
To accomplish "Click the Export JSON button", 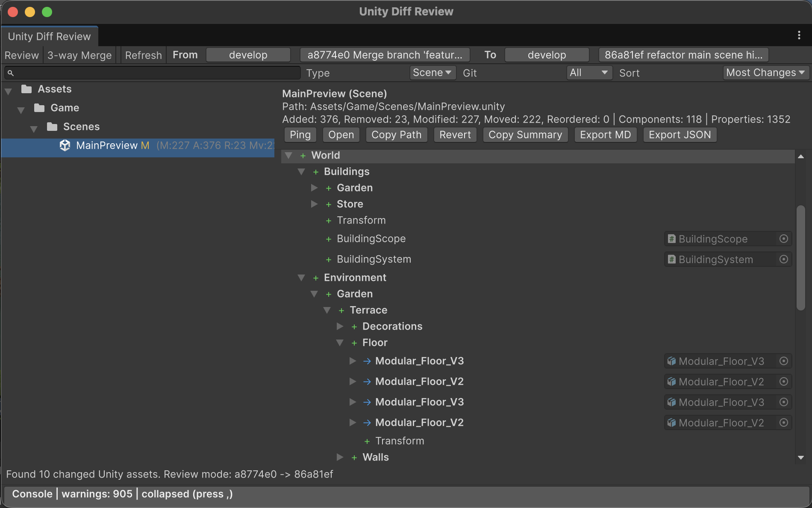I will coord(680,135).
